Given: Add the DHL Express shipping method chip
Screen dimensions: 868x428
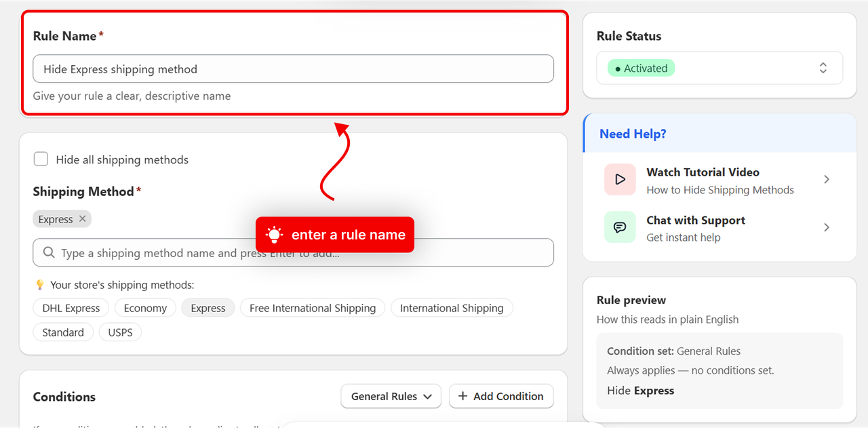Looking at the screenshot, I should pyautogui.click(x=71, y=308).
